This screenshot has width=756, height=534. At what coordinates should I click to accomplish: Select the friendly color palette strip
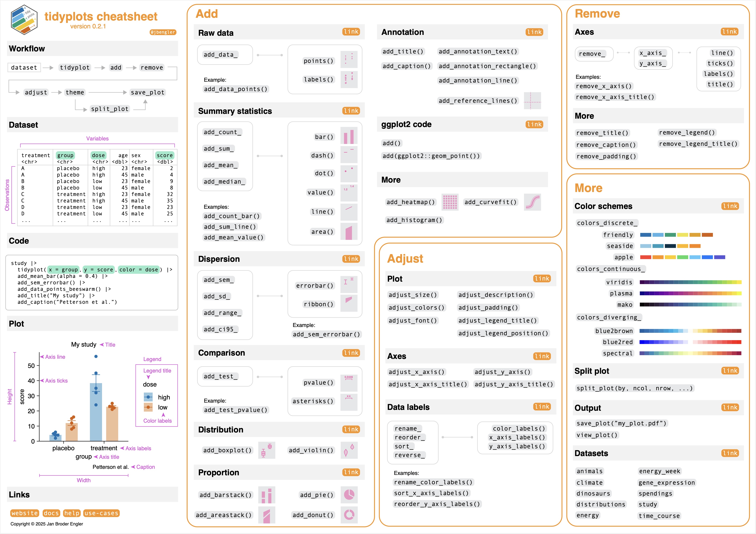click(x=676, y=235)
